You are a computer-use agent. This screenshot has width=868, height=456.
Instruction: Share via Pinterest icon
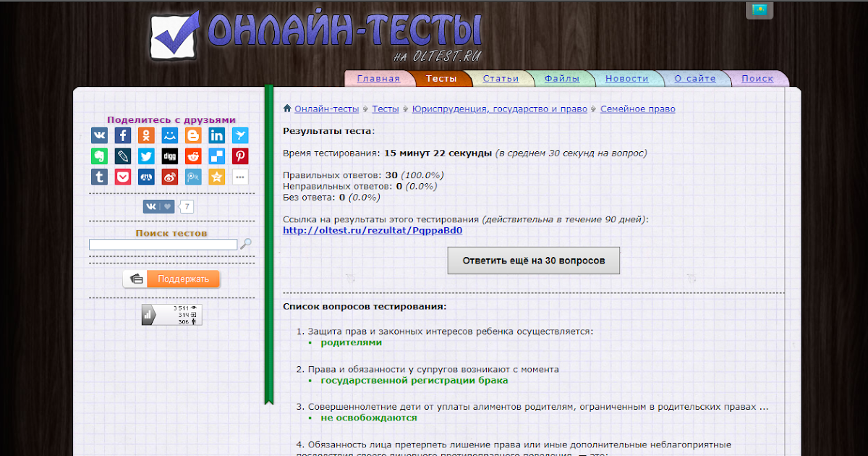pyautogui.click(x=240, y=156)
